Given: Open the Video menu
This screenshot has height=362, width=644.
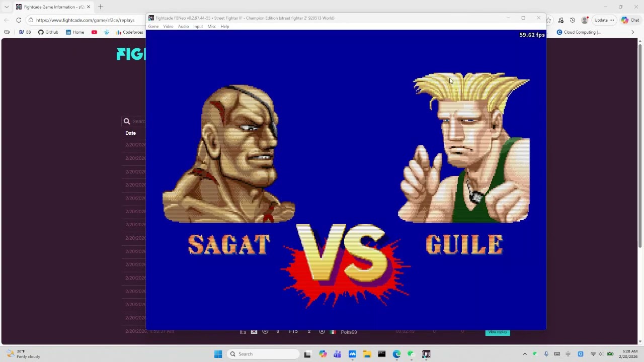Looking at the screenshot, I should (x=168, y=27).
